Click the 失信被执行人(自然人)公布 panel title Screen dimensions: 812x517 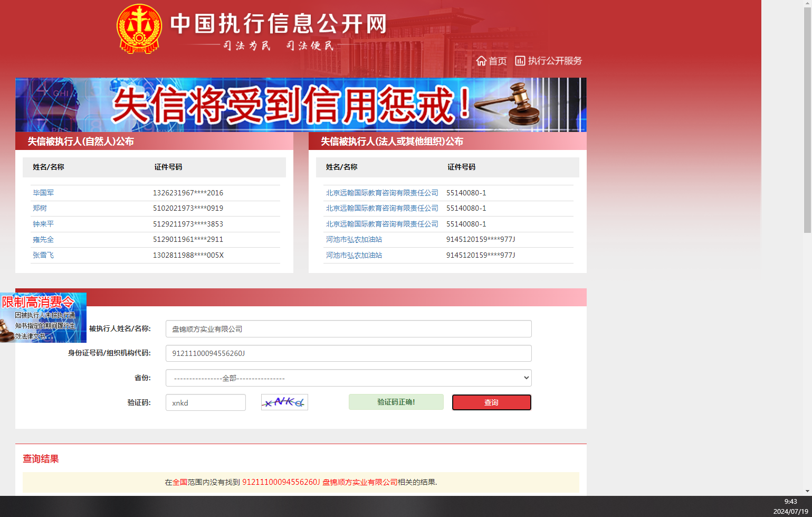81,142
